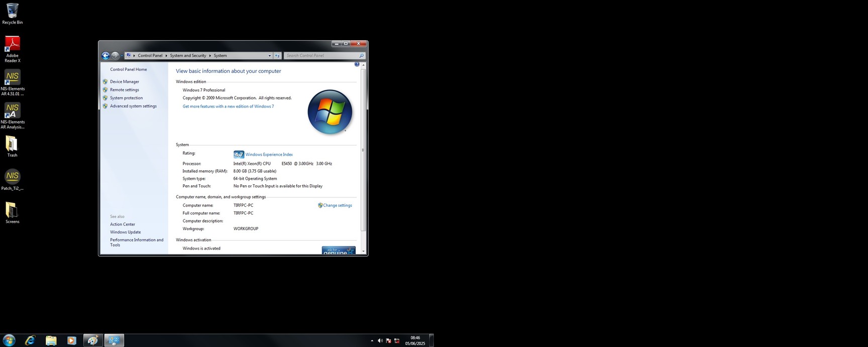
Task: Select the NIS-Elements AR Analysis shortcut
Action: 13,115
